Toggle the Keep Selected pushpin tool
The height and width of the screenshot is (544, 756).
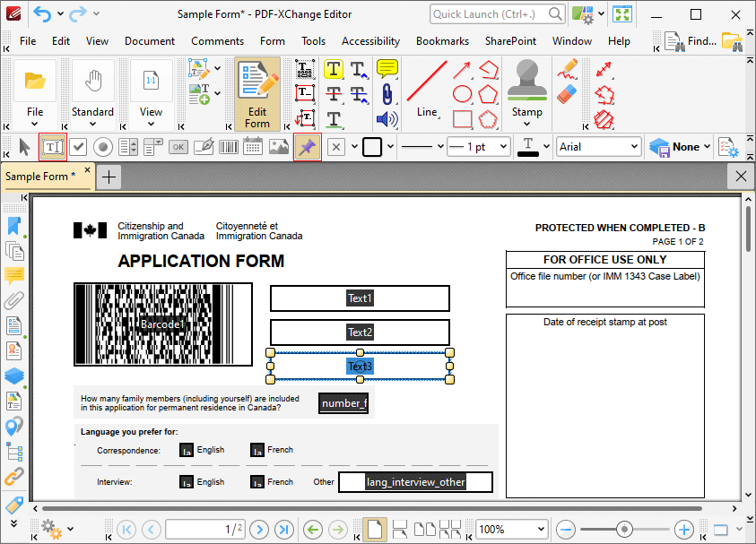pyautogui.click(x=307, y=147)
